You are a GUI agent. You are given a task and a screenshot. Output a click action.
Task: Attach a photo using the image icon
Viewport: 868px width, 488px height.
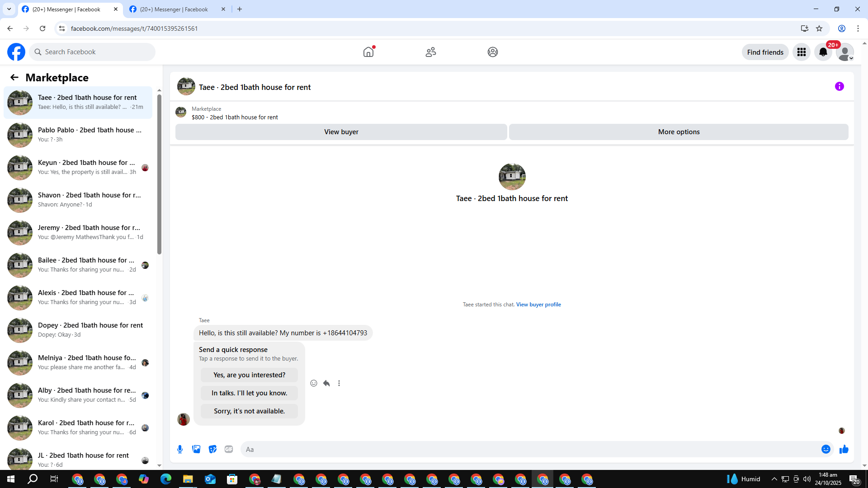tap(196, 449)
